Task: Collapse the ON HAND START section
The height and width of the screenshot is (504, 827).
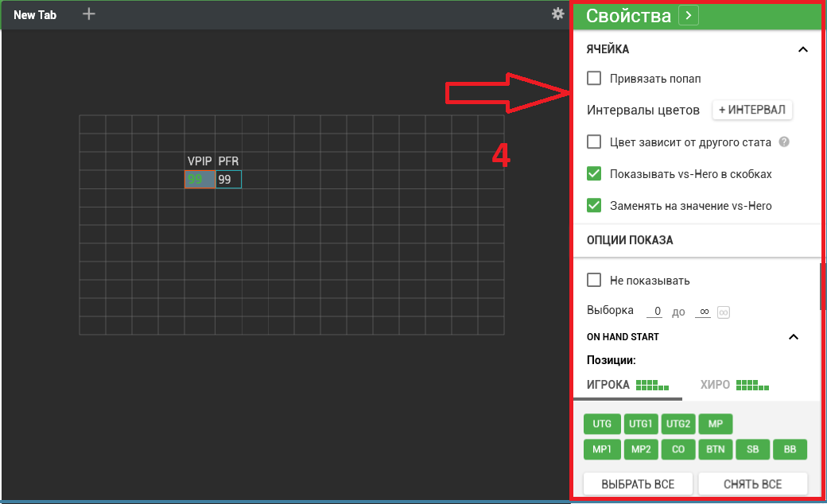Action: click(793, 337)
